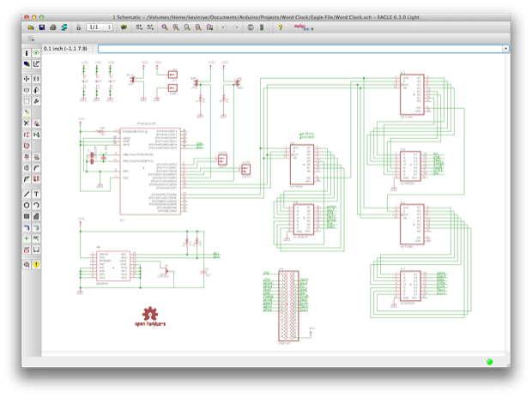Screen dimensions: 532x397
Task: Click the yellow question mark Help button
Action: [281, 27]
